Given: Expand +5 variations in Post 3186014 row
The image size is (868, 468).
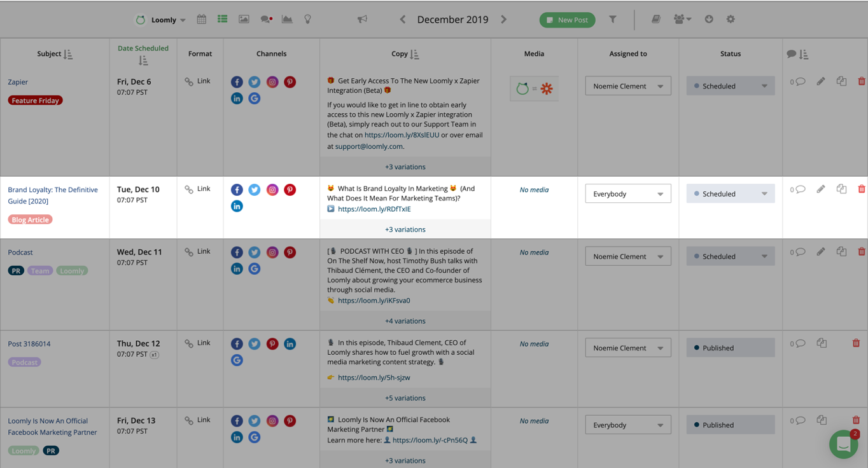Looking at the screenshot, I should click(405, 398).
